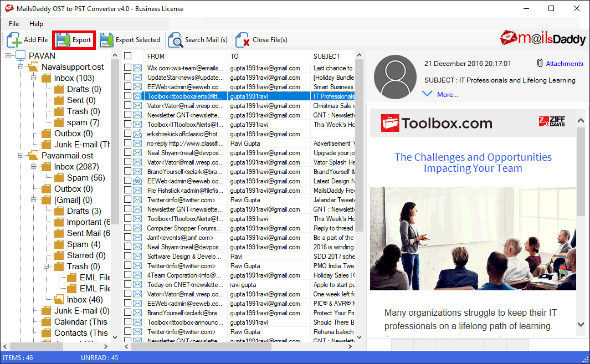590x364 pixels.
Task: Check the Wix.com email checkbox
Action: pyautogui.click(x=128, y=68)
